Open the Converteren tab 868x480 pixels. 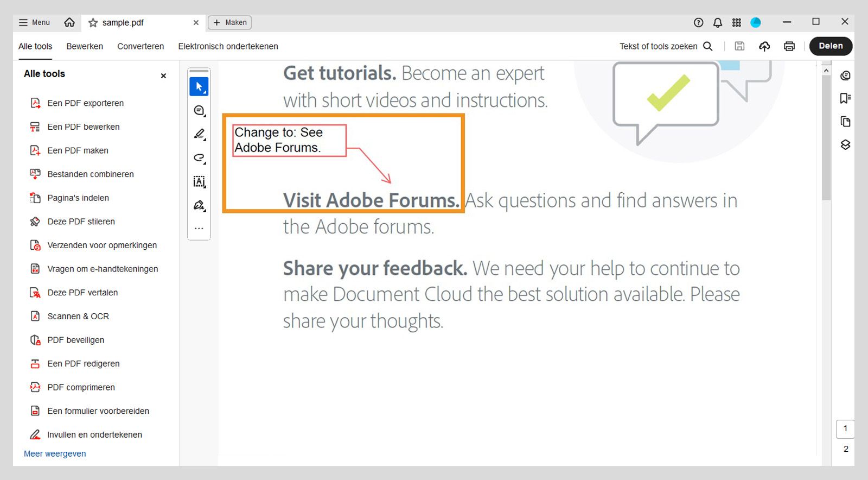pyautogui.click(x=141, y=46)
